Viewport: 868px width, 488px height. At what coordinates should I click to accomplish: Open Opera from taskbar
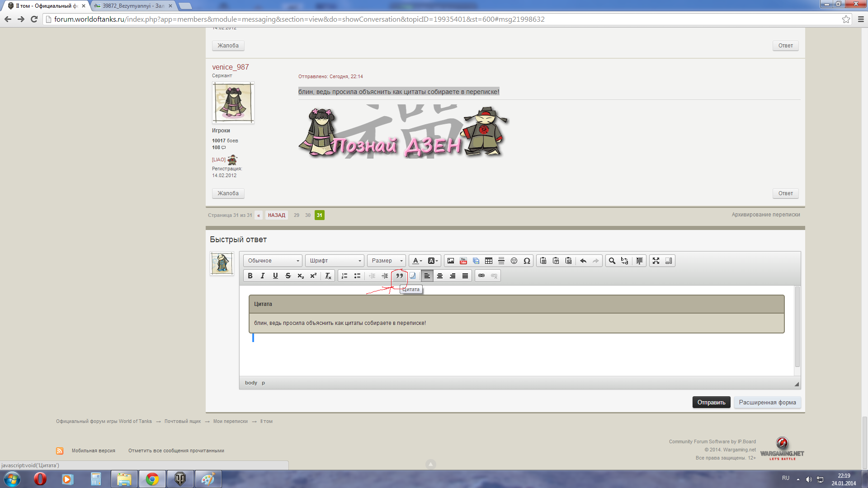pos(40,479)
